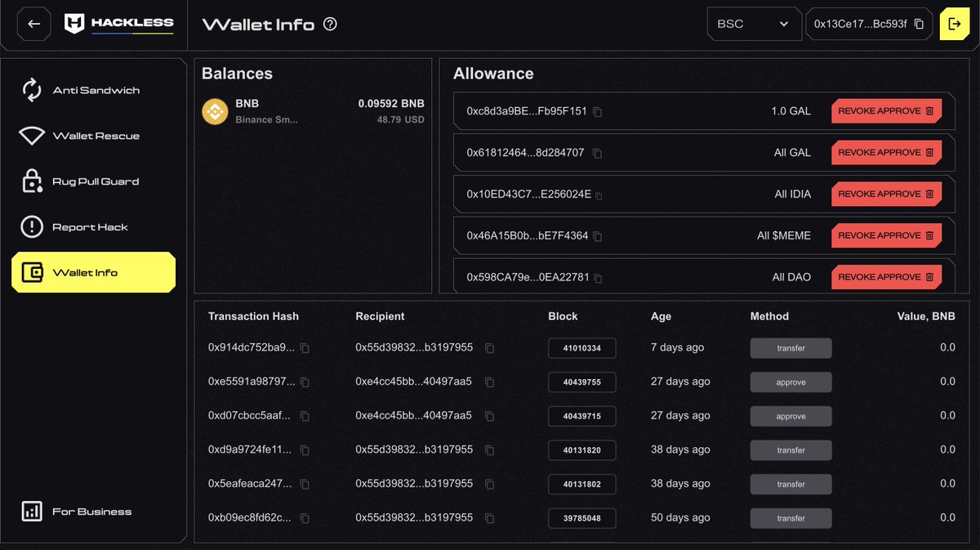Click the BNB coin icon

[x=215, y=112]
